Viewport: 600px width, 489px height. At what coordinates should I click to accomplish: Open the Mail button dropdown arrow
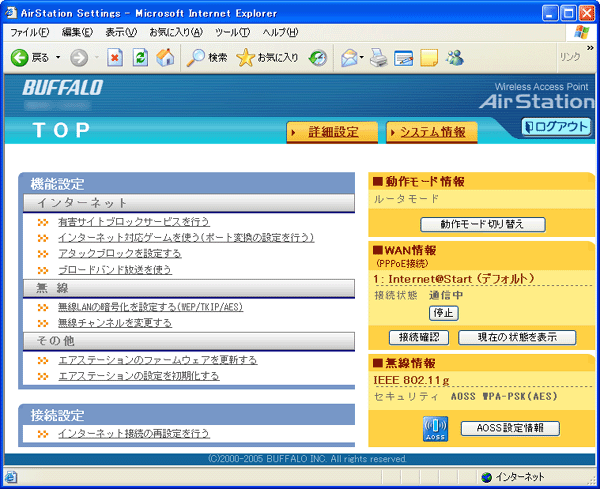click(x=362, y=58)
